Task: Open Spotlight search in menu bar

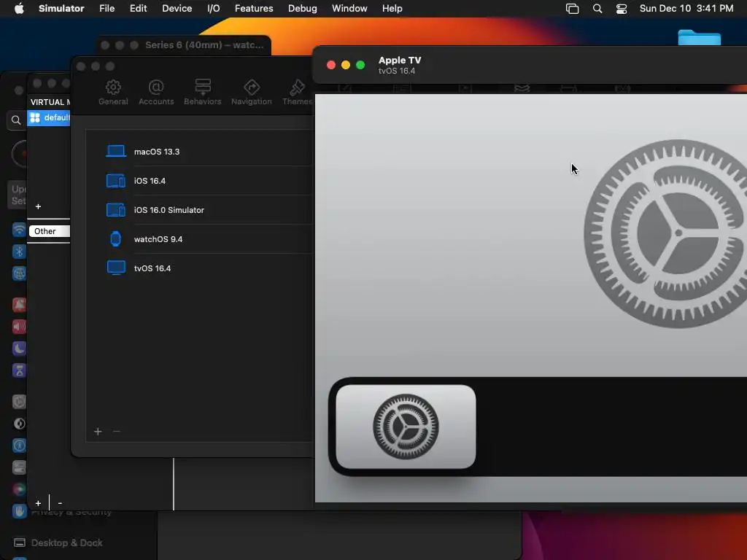Action: click(x=597, y=9)
